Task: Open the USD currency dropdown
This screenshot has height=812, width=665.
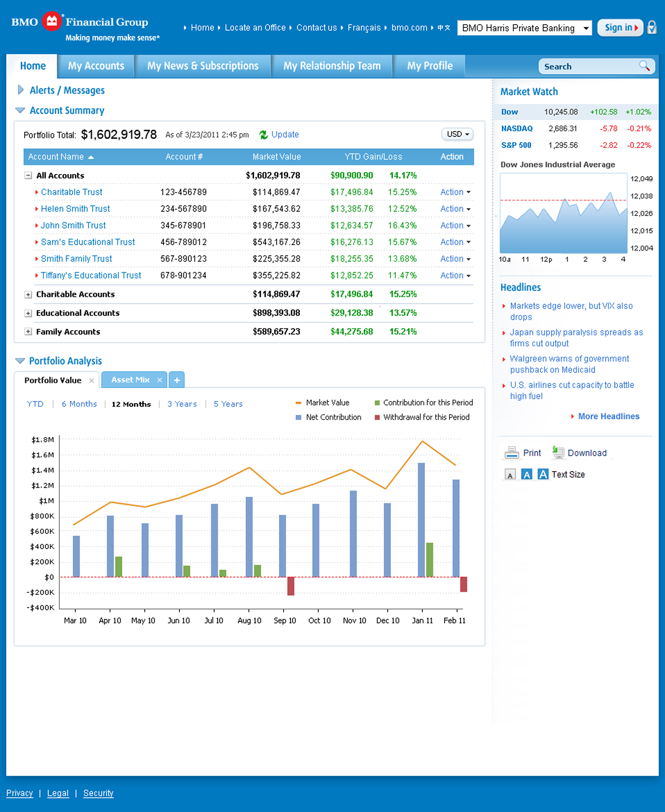Action: (457, 134)
